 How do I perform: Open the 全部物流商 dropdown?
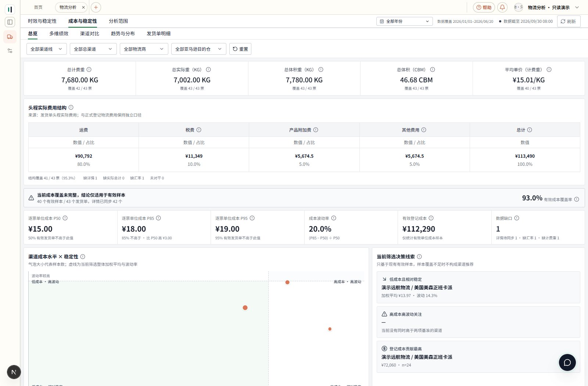(144, 49)
